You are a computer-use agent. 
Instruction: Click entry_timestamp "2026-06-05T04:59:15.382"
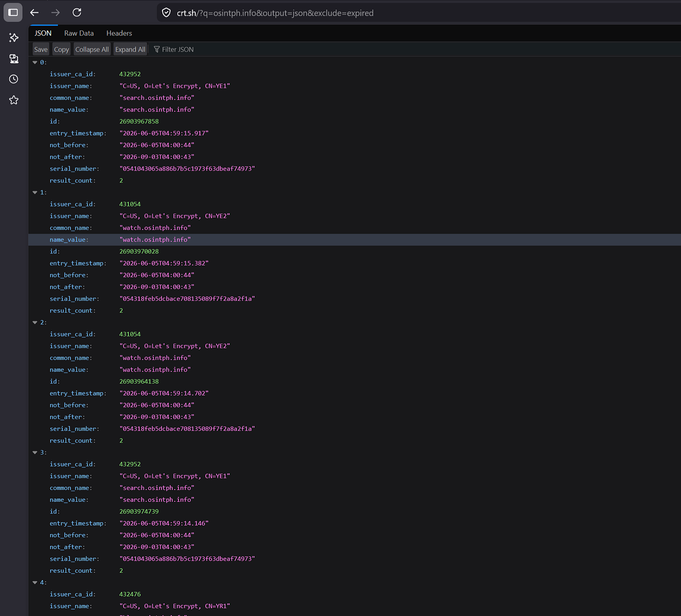(164, 263)
